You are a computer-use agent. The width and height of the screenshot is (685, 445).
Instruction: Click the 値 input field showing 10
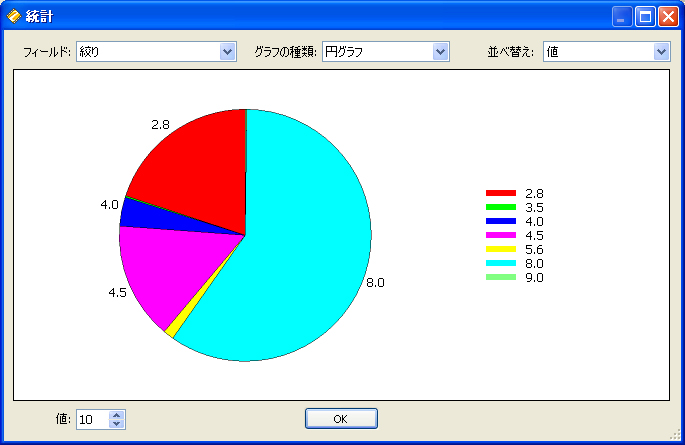click(92, 420)
